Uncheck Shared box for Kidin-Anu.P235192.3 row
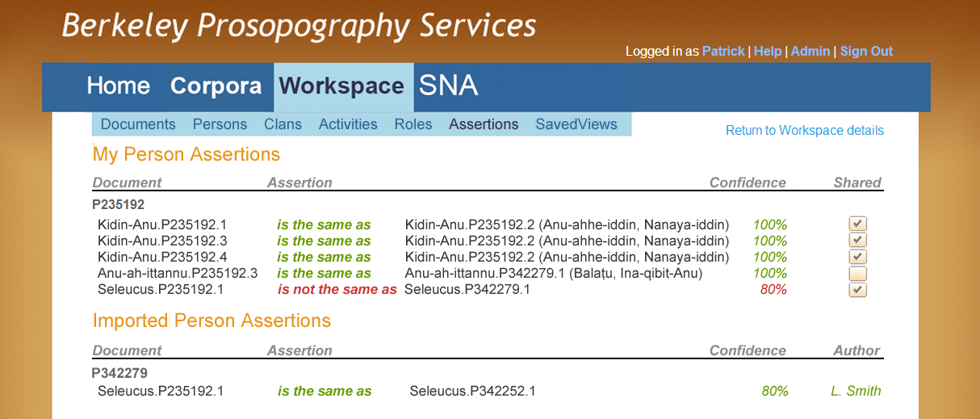This screenshot has height=419, width=980. point(857,240)
